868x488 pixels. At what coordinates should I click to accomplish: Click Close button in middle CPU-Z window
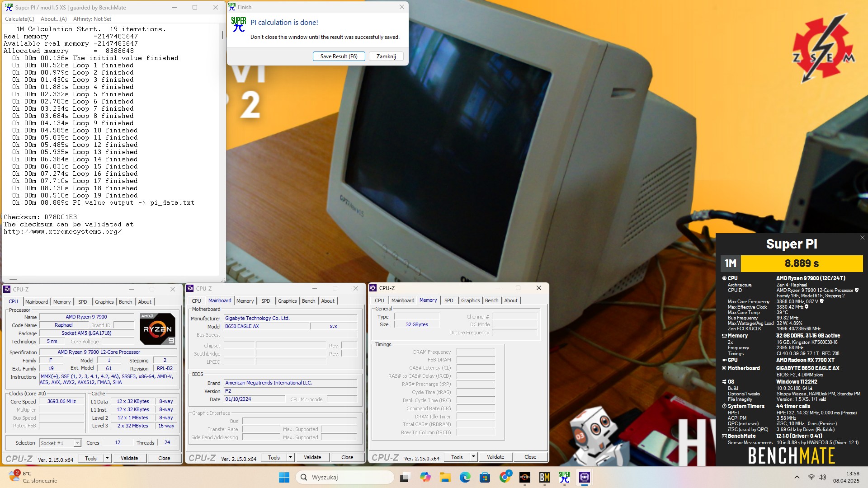[347, 457]
